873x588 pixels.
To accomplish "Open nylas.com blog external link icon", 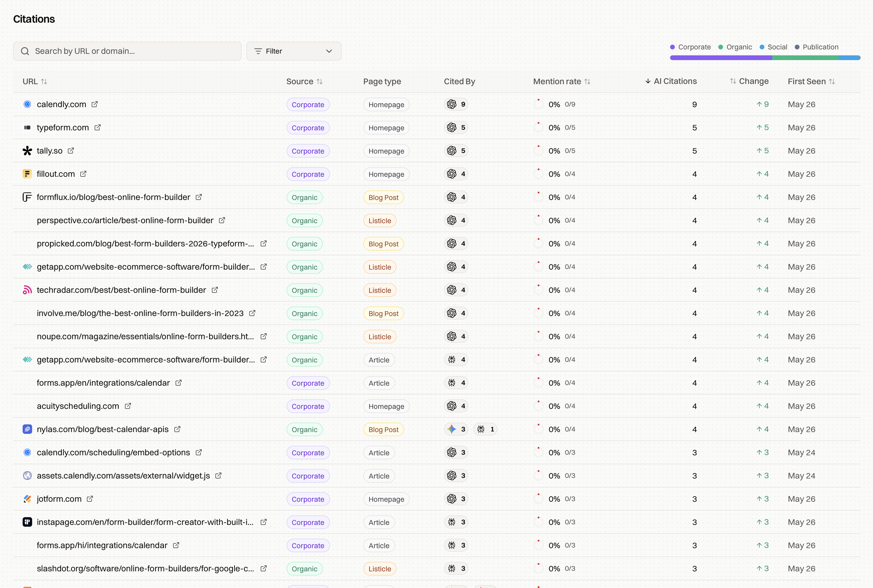I will [x=177, y=429].
